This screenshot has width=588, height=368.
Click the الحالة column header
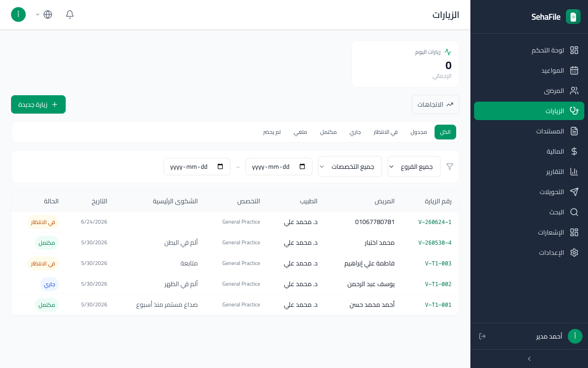51,201
